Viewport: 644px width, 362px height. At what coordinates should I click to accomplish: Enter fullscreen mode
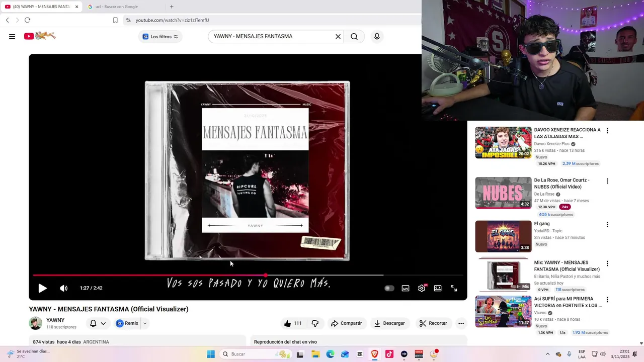coord(454,288)
